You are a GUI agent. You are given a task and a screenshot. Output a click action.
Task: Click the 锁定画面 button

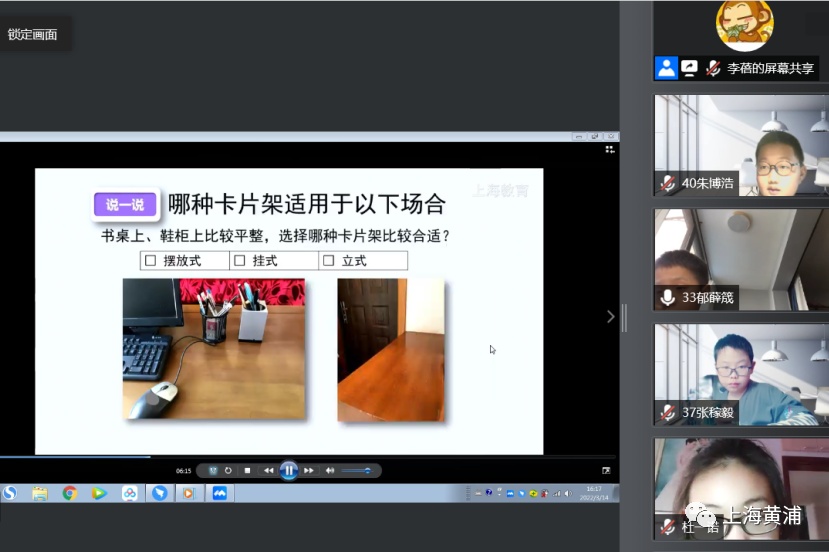(x=33, y=34)
